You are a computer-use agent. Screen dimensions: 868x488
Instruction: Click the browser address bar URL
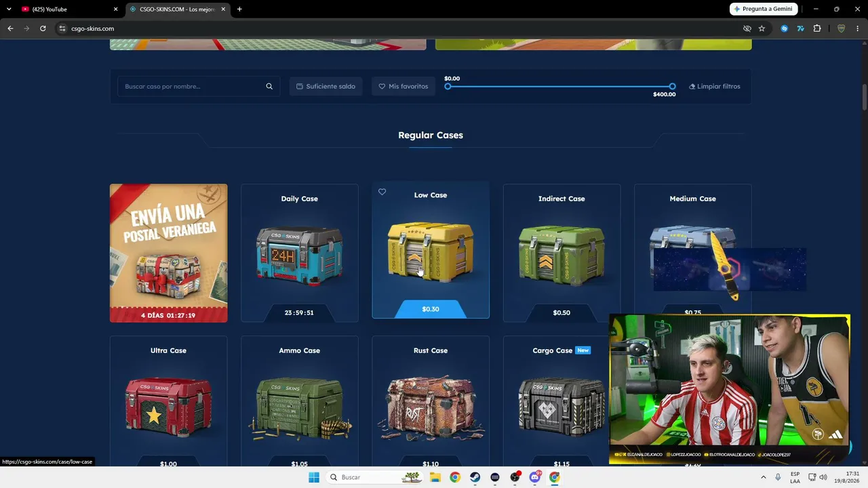pyautogui.click(x=93, y=28)
